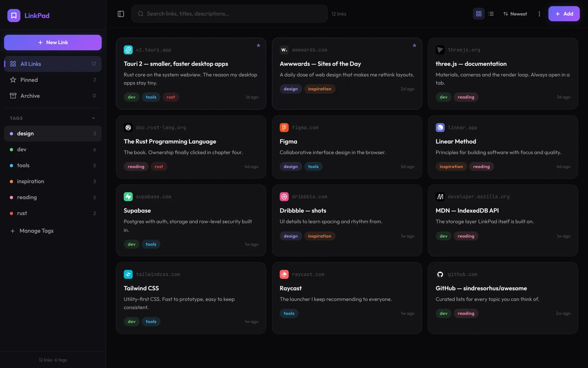Unpin the Awwwards card star
This screenshot has width=588, height=368.
coord(414,45)
